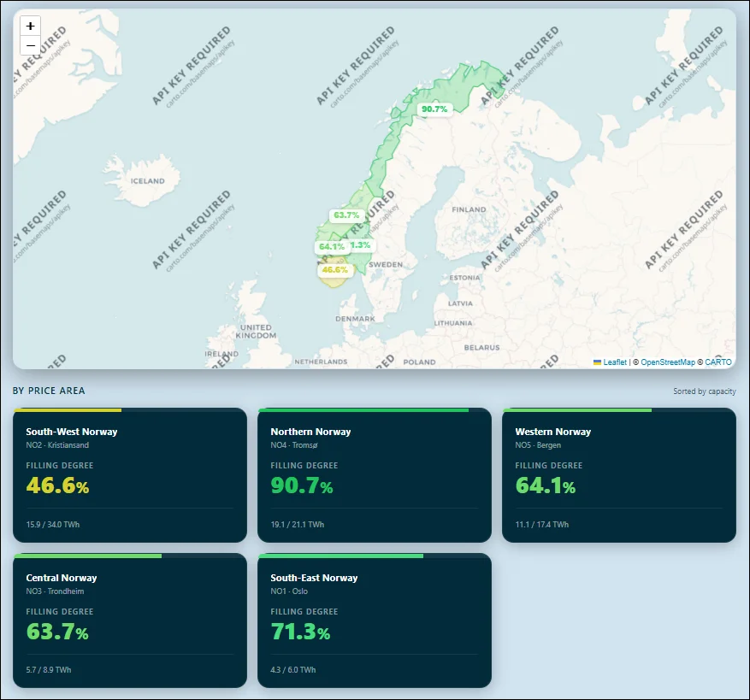This screenshot has width=750, height=700.
Task: Open the CARTO attribution link
Action: (x=718, y=362)
